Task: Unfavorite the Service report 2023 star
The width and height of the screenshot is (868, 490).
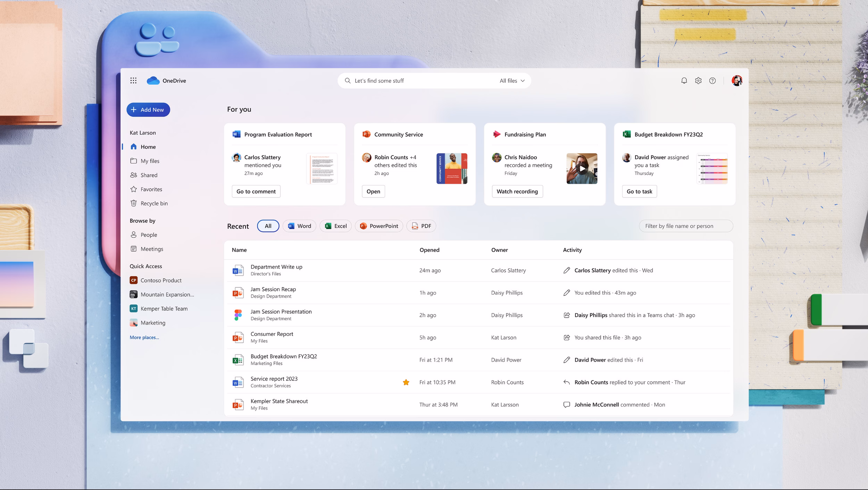Action: pos(406,382)
